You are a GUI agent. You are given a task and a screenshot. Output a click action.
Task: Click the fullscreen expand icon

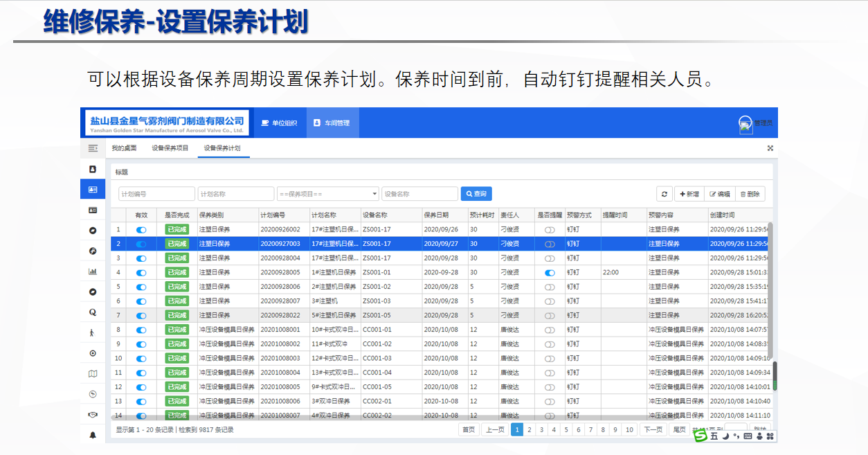770,148
